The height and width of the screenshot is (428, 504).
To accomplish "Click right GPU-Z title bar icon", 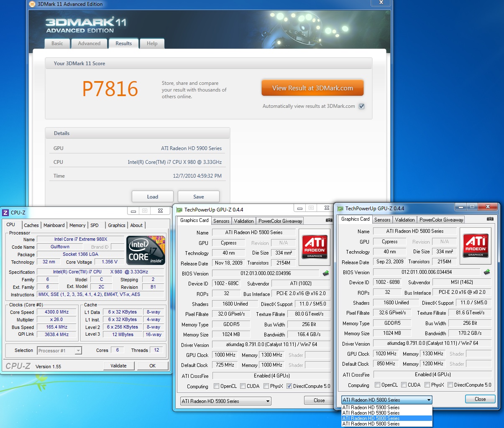I will coord(340,209).
